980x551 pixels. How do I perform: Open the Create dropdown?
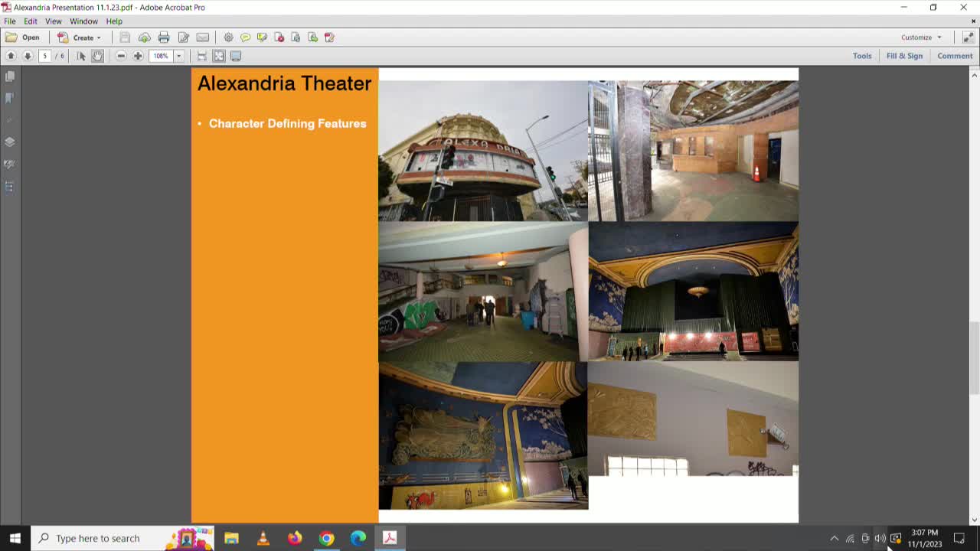(x=81, y=37)
